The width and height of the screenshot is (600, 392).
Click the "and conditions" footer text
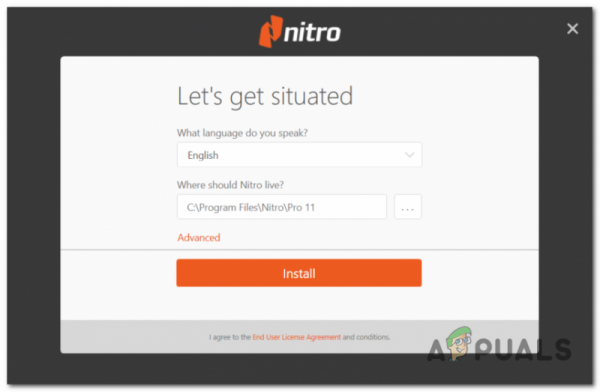coord(366,337)
